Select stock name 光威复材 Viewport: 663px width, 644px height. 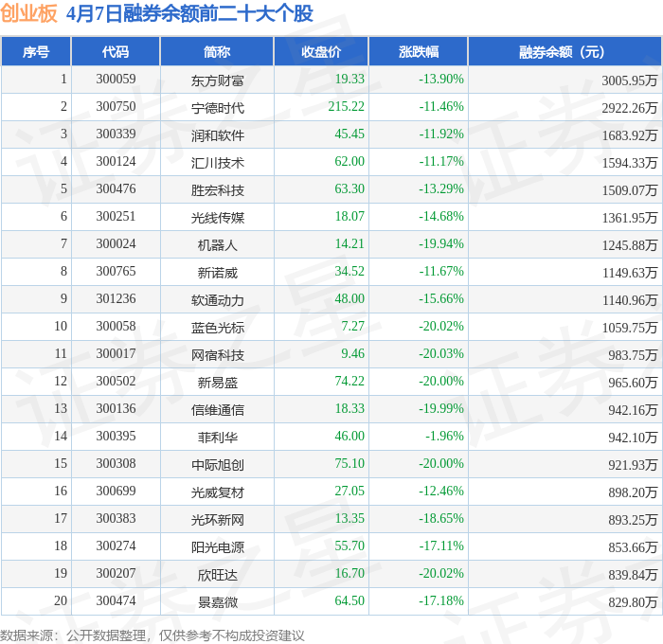(x=217, y=492)
